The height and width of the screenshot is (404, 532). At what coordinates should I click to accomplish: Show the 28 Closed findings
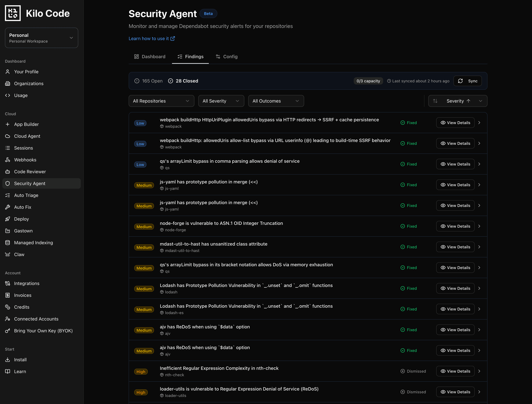point(183,81)
